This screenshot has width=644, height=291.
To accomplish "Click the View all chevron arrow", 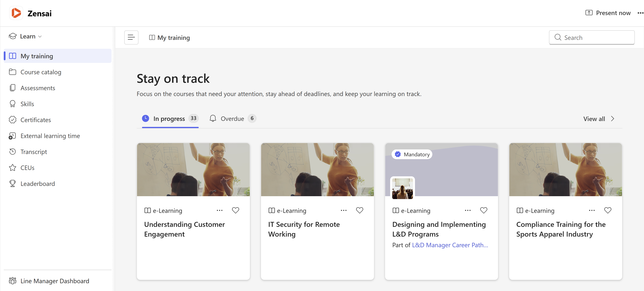I will pyautogui.click(x=612, y=119).
